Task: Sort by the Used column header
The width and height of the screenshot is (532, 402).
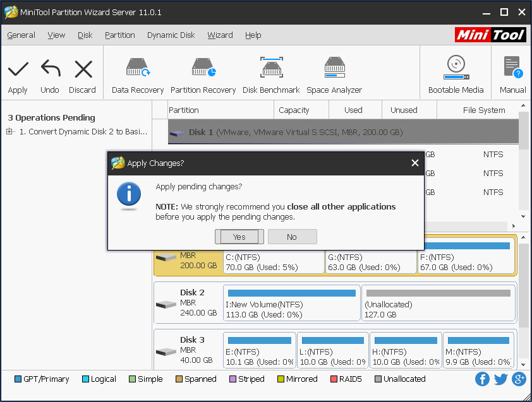Action: 356,110
